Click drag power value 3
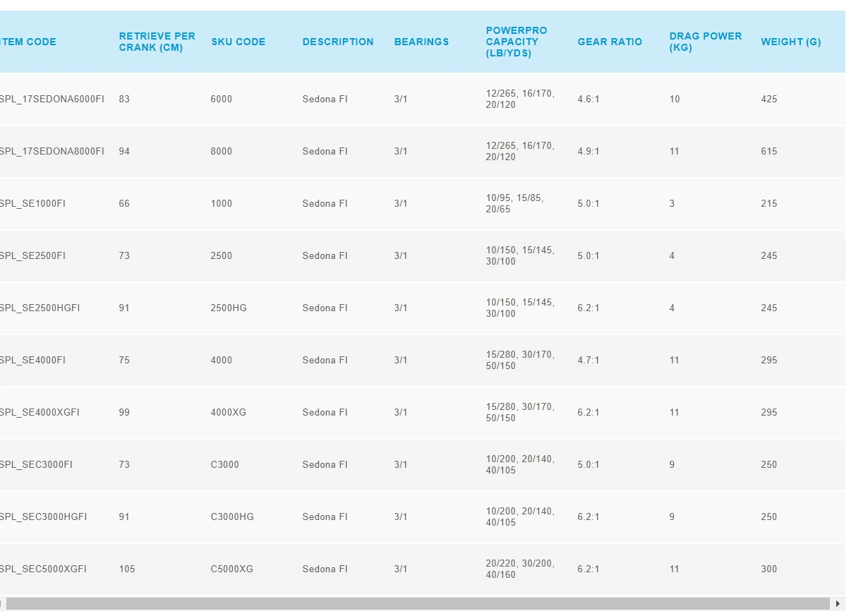Image resolution: width=868 pixels, height=616 pixels. 672,203
